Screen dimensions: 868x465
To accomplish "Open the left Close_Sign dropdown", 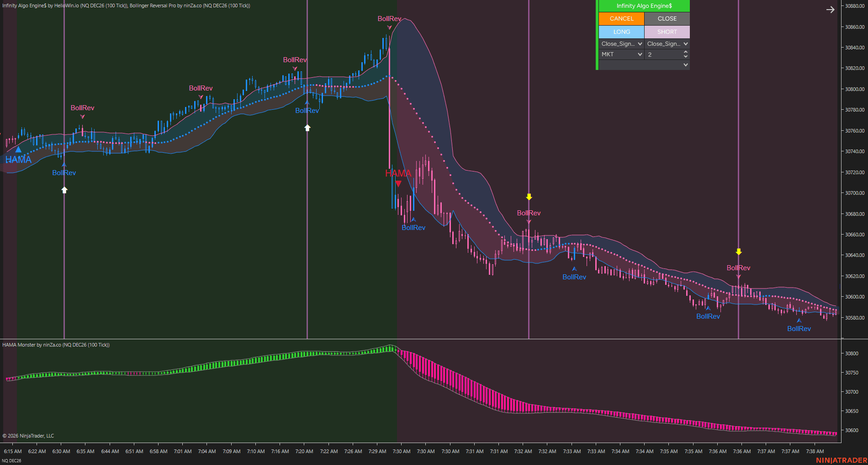I will coord(621,44).
